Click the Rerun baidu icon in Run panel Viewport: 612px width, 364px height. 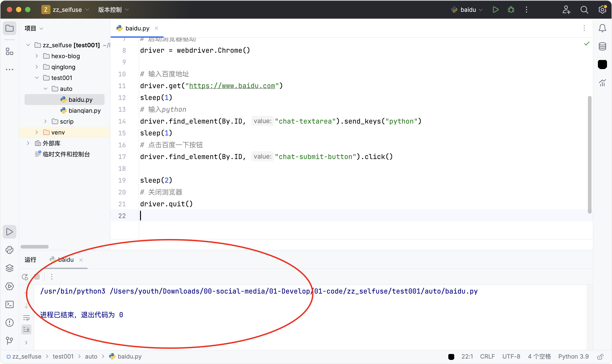[x=25, y=277]
